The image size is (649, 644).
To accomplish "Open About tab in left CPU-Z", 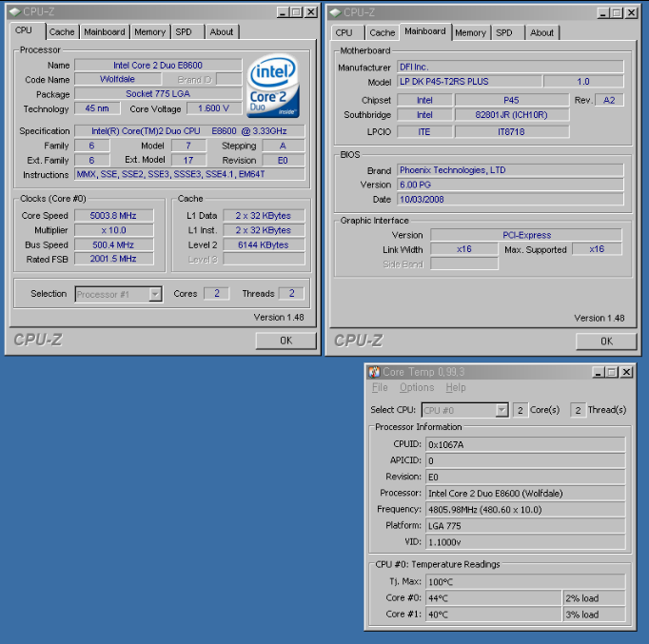I will pyautogui.click(x=222, y=31).
